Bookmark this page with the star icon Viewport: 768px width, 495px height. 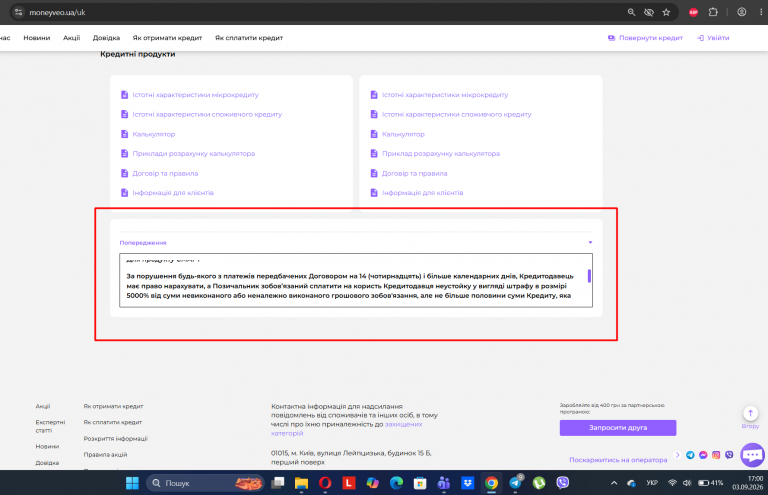tap(666, 13)
